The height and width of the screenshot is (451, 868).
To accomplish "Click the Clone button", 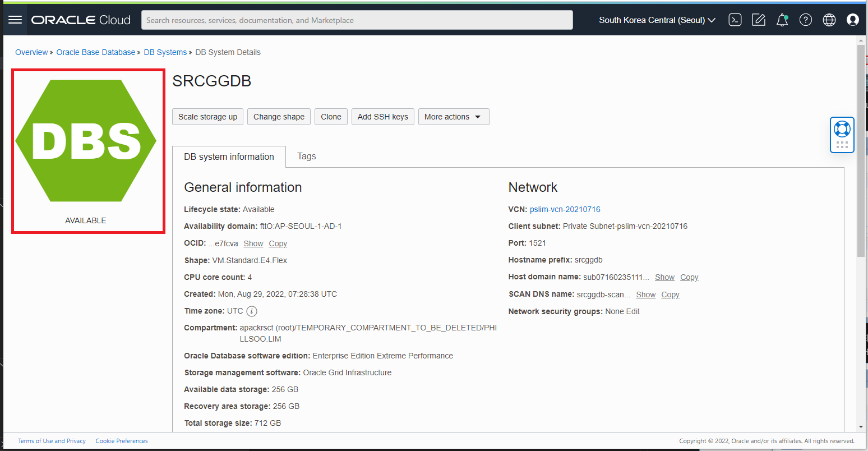I will (x=331, y=117).
